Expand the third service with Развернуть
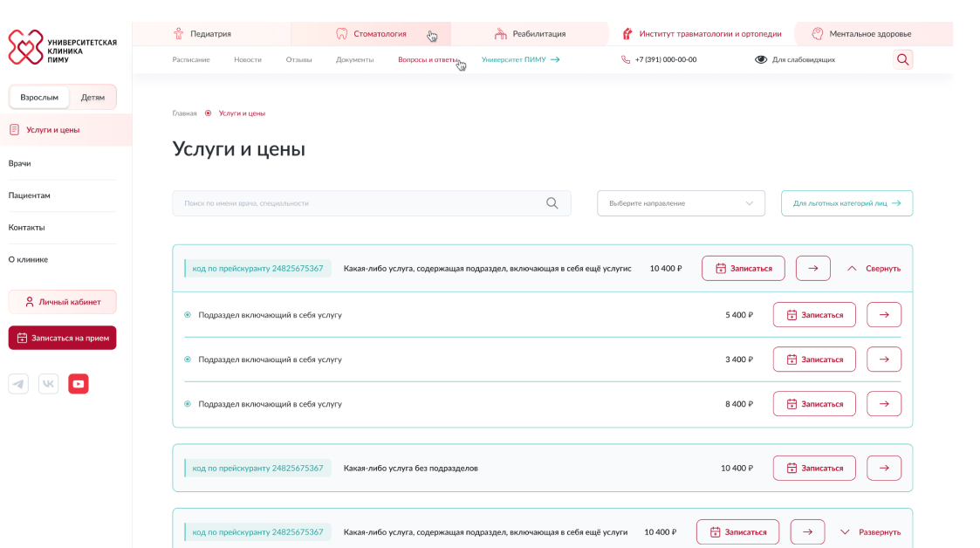The image size is (980, 548). click(870, 532)
